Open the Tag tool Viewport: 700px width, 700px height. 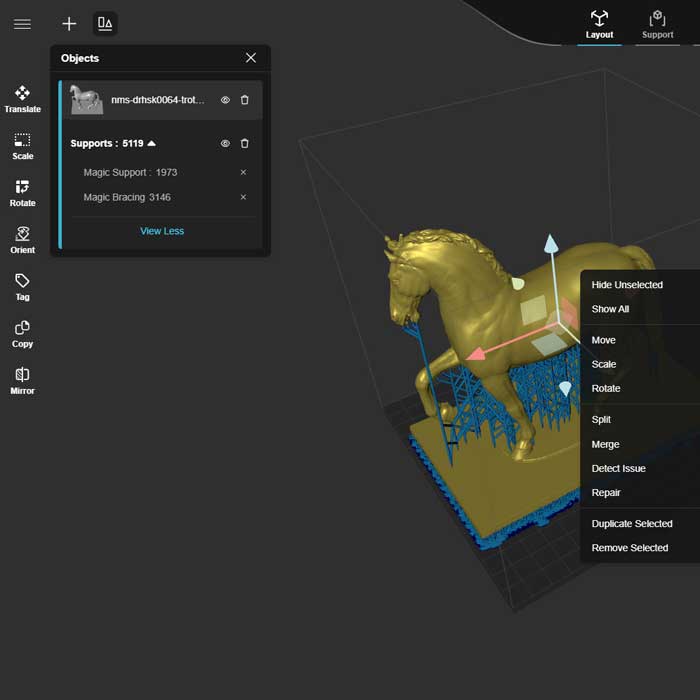(22, 287)
